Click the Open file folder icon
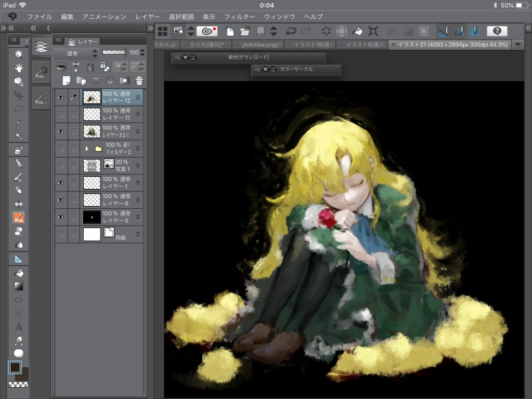Viewport: 532px width, 399px height. pos(245,31)
